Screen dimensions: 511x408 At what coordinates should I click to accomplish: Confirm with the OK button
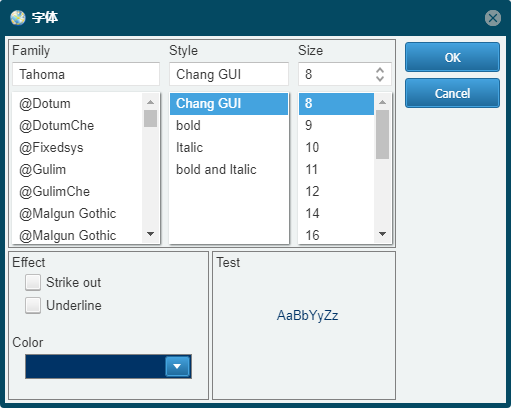coord(452,57)
